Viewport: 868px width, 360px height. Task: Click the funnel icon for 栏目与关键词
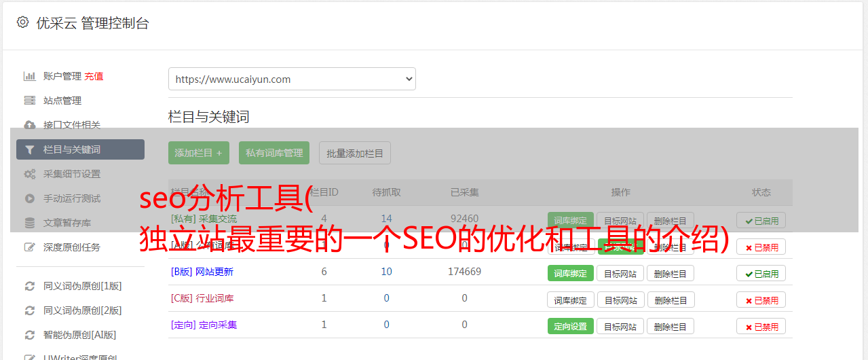coord(30,149)
